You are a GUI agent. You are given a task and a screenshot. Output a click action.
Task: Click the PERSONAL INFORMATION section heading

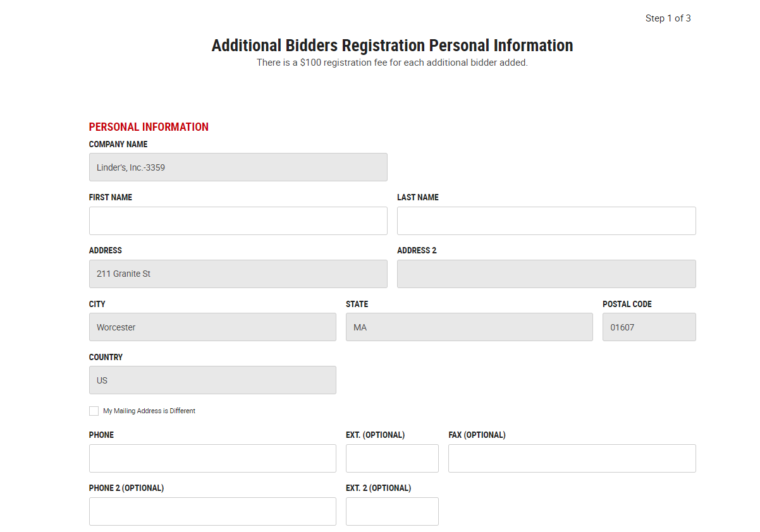coord(149,126)
